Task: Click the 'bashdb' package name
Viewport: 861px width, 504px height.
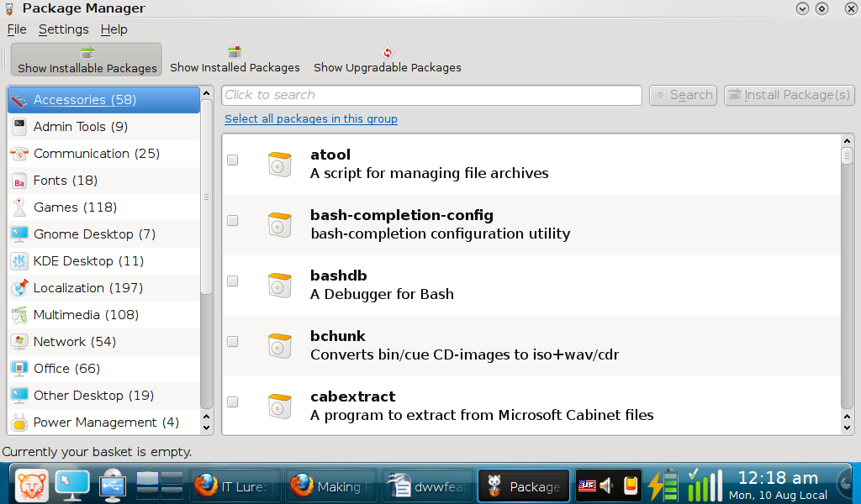Action: click(x=338, y=276)
